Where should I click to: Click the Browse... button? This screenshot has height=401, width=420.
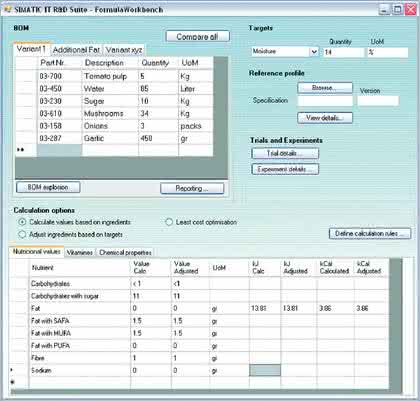coord(325,88)
